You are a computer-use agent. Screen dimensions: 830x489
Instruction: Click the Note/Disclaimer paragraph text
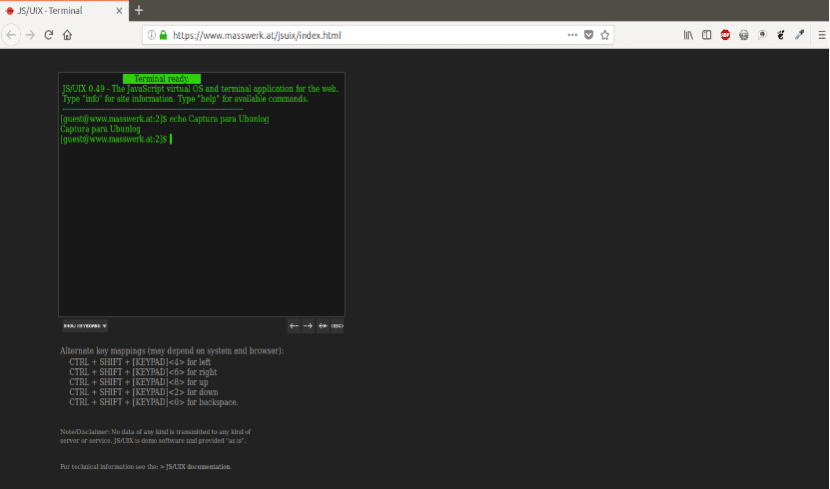[x=155, y=436]
